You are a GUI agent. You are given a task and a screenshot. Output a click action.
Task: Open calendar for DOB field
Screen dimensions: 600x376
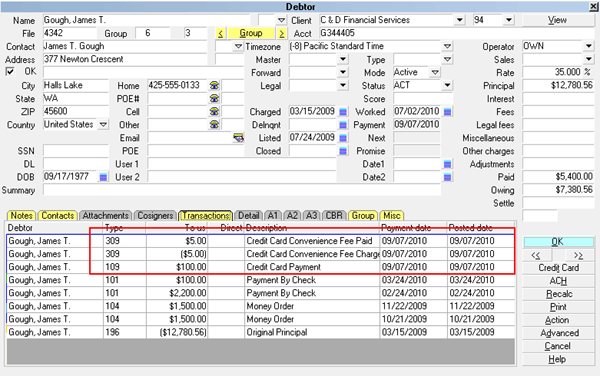[103, 177]
